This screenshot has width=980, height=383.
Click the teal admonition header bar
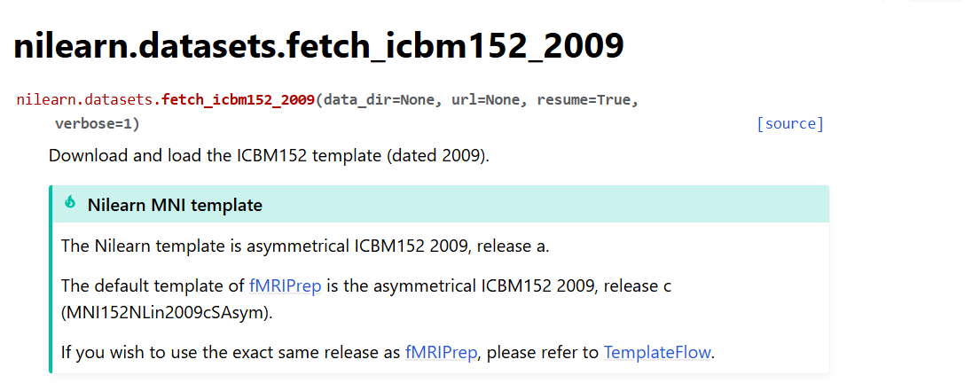pyautogui.click(x=532, y=205)
